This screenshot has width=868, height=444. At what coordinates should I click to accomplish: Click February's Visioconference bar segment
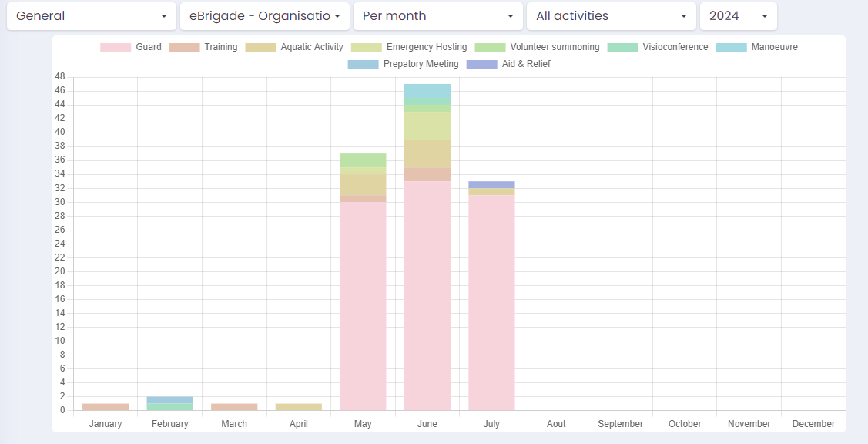pyautogui.click(x=170, y=407)
